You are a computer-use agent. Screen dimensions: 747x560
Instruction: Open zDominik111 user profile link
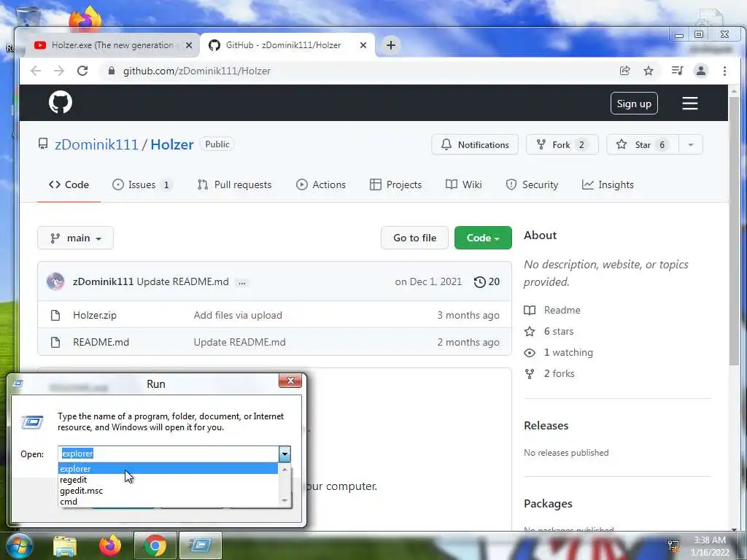coord(96,144)
